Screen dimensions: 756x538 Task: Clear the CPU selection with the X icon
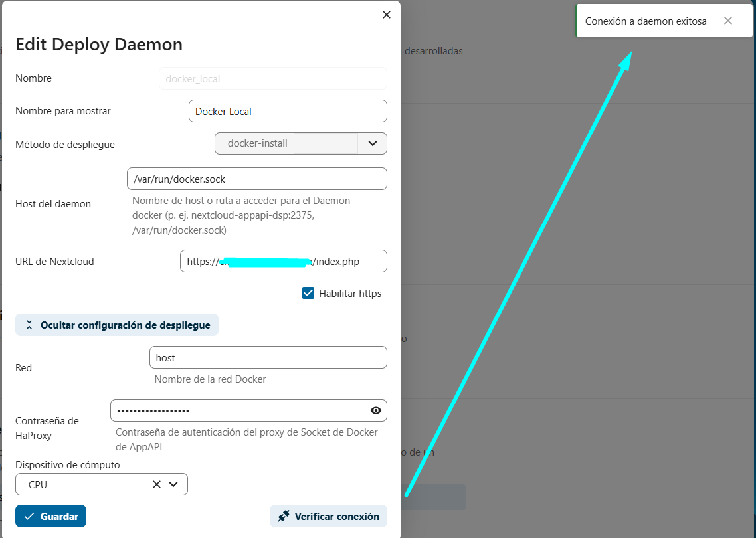coord(157,484)
